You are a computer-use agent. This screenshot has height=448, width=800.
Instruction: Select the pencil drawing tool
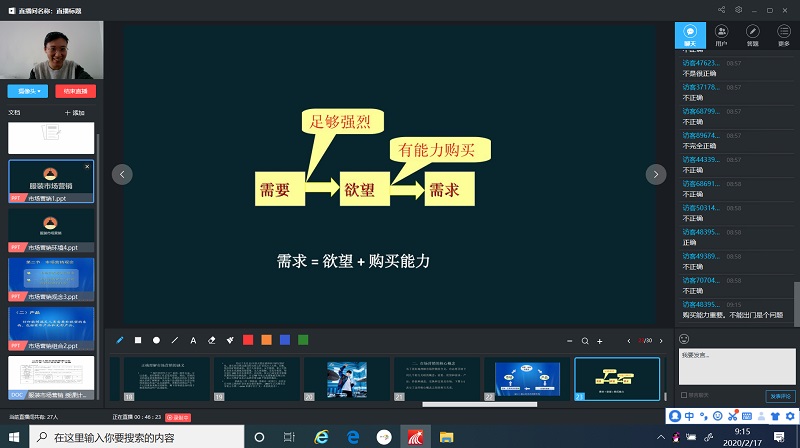[120, 340]
